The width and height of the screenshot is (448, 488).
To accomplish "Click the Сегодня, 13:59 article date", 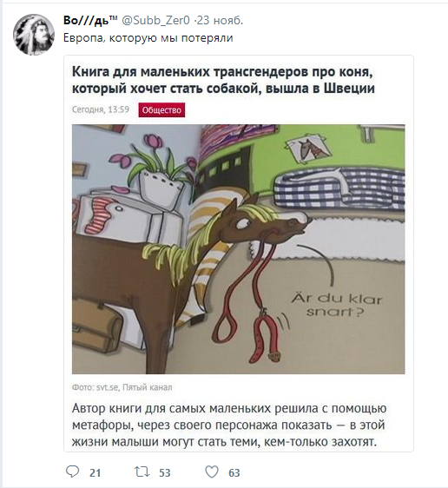I will (101, 109).
